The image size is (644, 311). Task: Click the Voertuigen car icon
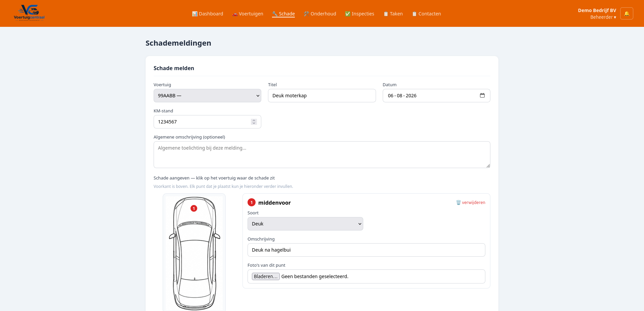click(x=235, y=14)
